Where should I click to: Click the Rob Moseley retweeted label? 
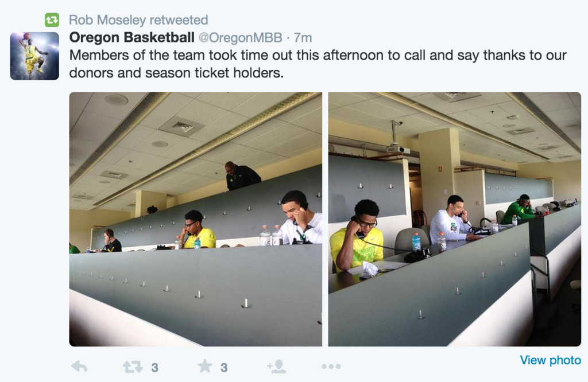click(138, 20)
